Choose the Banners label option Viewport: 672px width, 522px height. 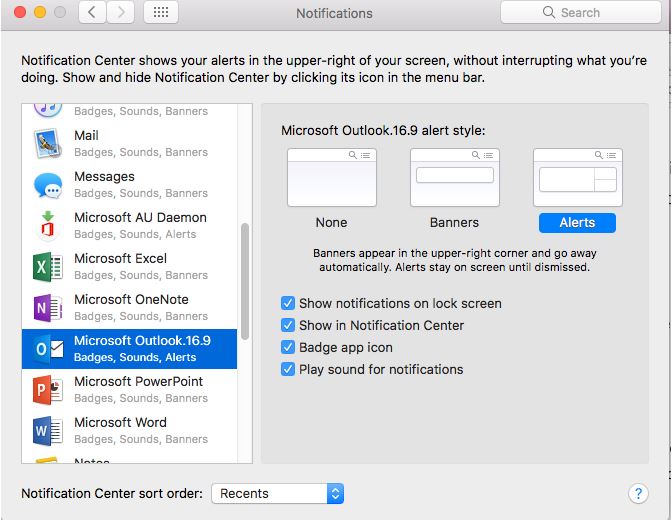454,222
